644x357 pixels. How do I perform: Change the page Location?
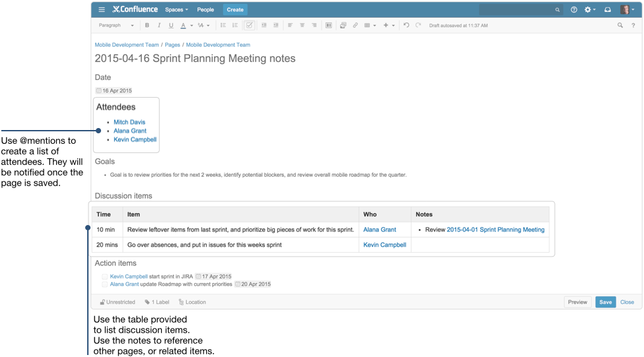pyautogui.click(x=192, y=302)
